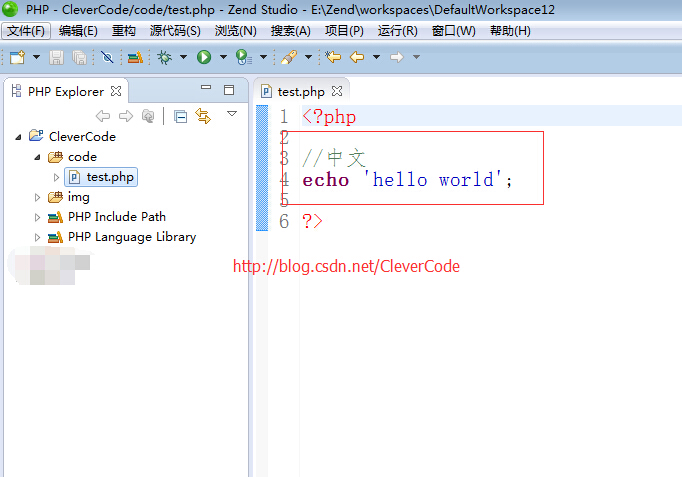
Task: Collapse the CleverCode project node
Action: pos(18,137)
